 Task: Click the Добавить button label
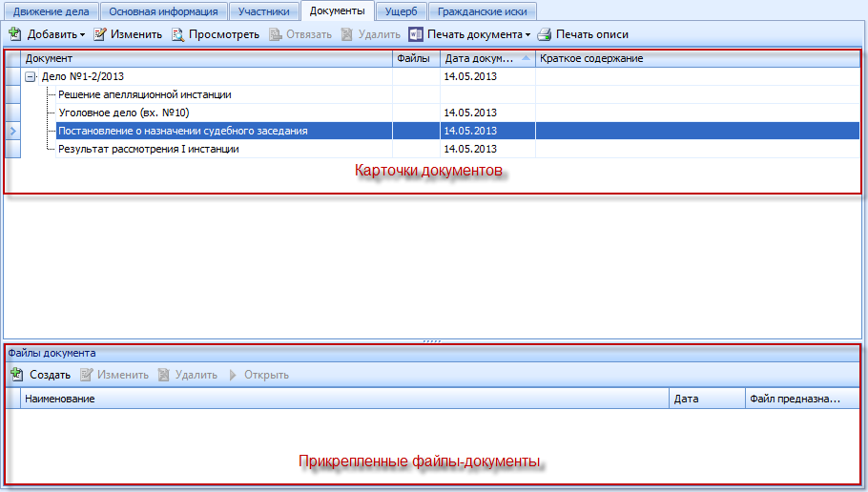(52, 34)
